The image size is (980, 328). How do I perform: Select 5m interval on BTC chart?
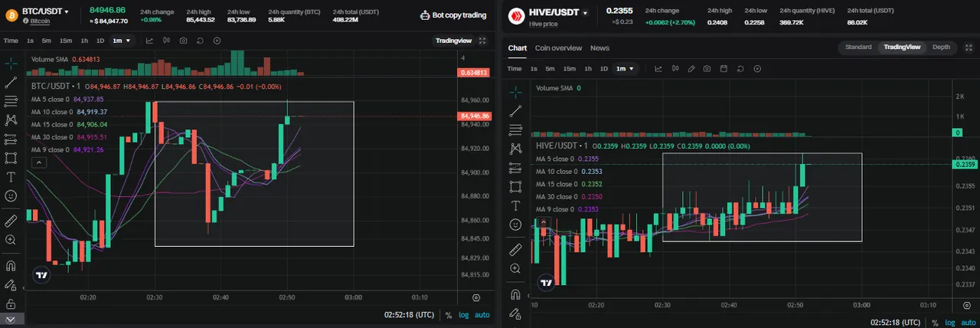pyautogui.click(x=47, y=41)
